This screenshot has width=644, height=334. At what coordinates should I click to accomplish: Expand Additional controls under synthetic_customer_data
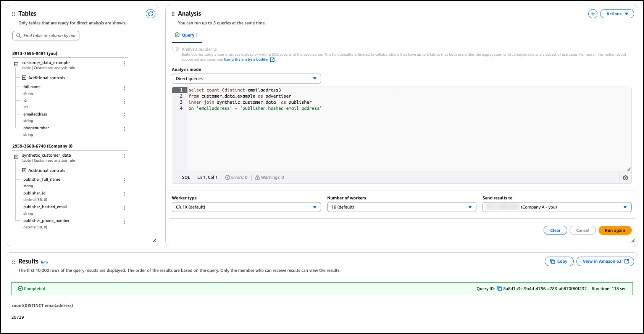[x=24, y=170]
